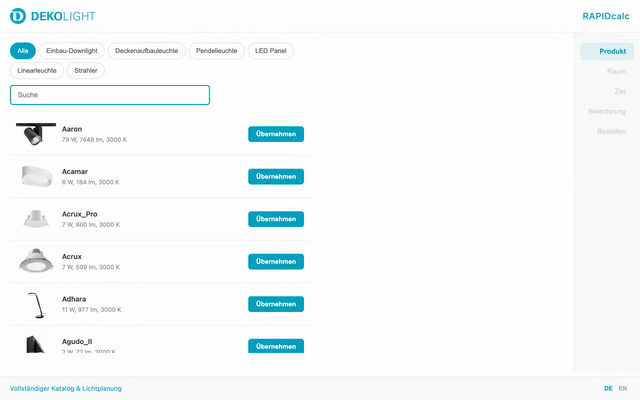Go to the Ziel step
640x400 pixels.
(x=620, y=91)
